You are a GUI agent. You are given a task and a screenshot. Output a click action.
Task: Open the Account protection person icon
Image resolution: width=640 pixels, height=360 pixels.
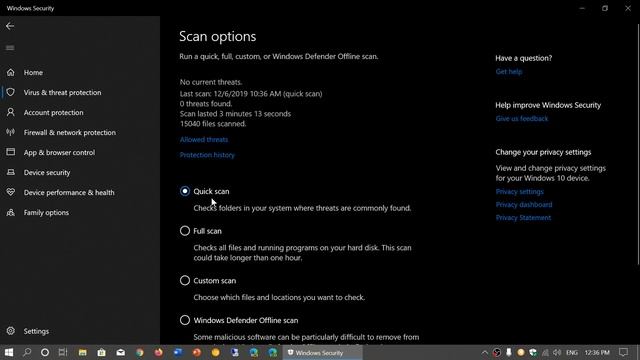11,112
